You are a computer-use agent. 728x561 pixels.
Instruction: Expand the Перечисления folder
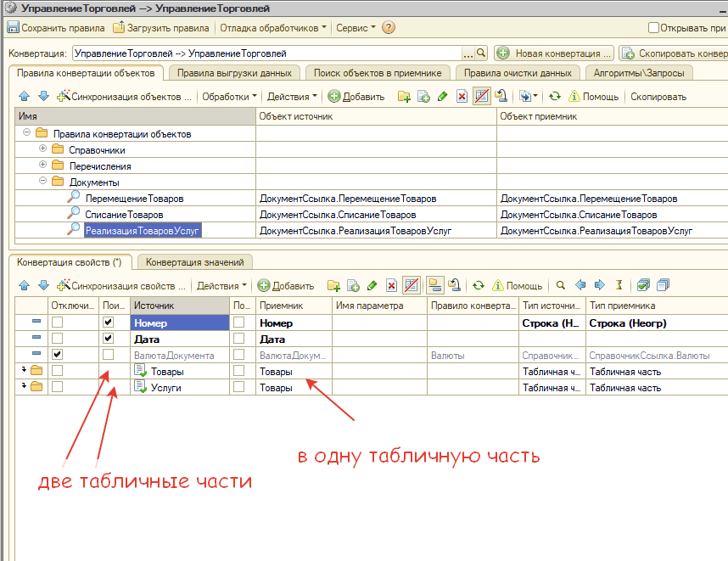coord(42,165)
